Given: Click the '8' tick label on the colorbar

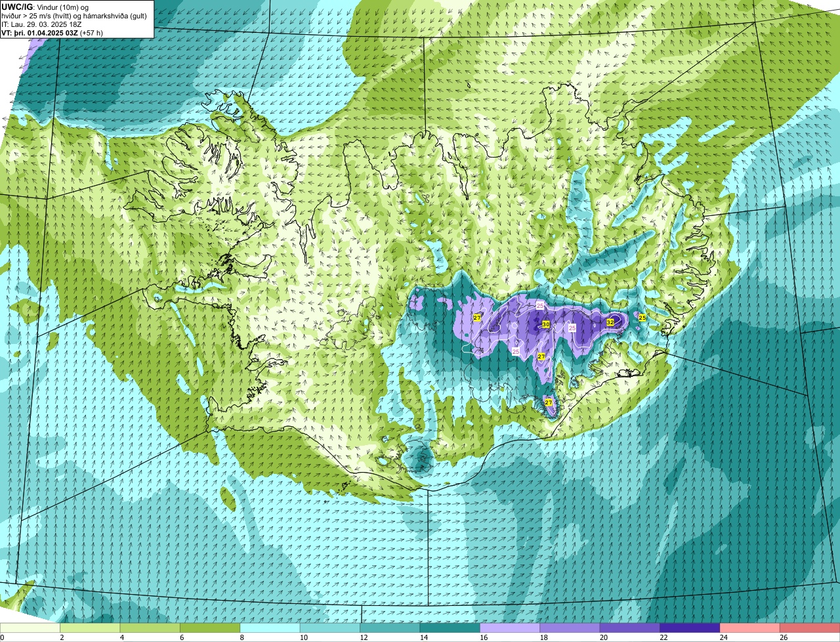Looking at the screenshot, I should (x=241, y=637).
